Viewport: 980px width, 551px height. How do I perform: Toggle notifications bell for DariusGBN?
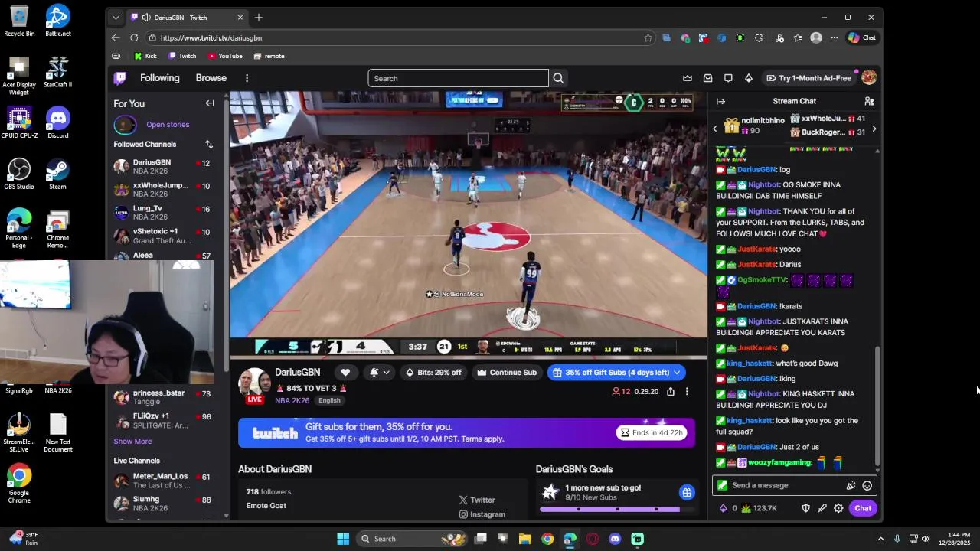point(374,373)
